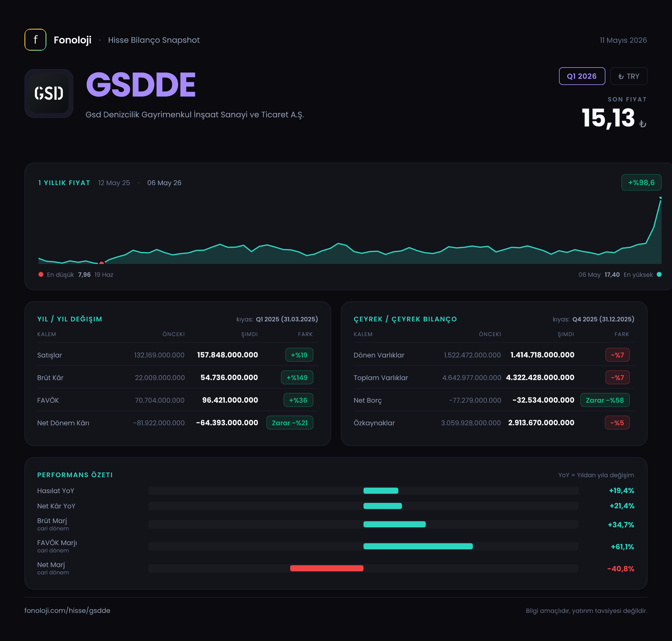Click the teal highest-price marker at the chart end
The image size is (672, 641).
[660, 198]
